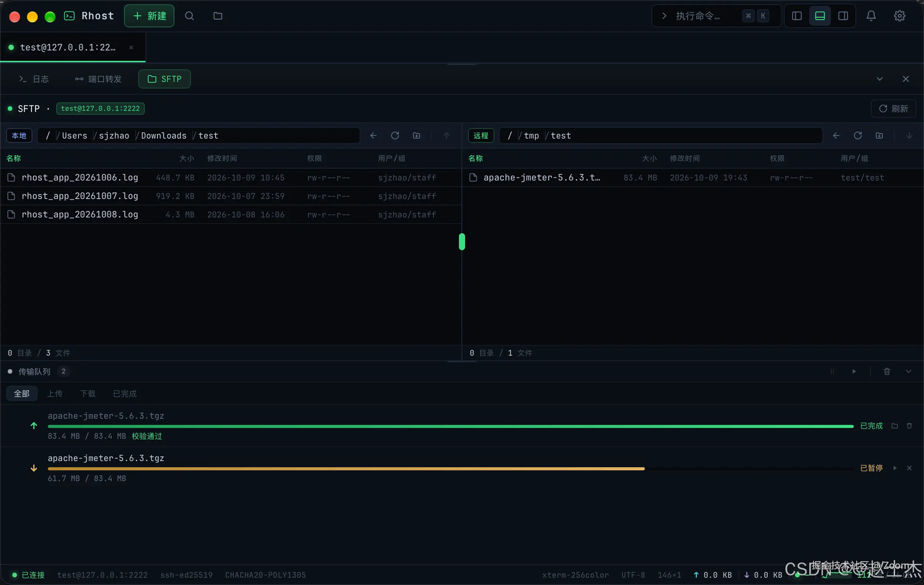Viewport: 924px width, 585px height.
Task: Refresh the local directory listing
Action: (x=395, y=135)
